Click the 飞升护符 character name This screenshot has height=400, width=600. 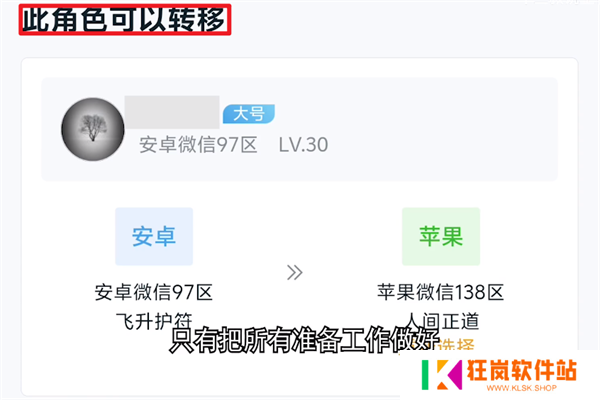pos(154,321)
